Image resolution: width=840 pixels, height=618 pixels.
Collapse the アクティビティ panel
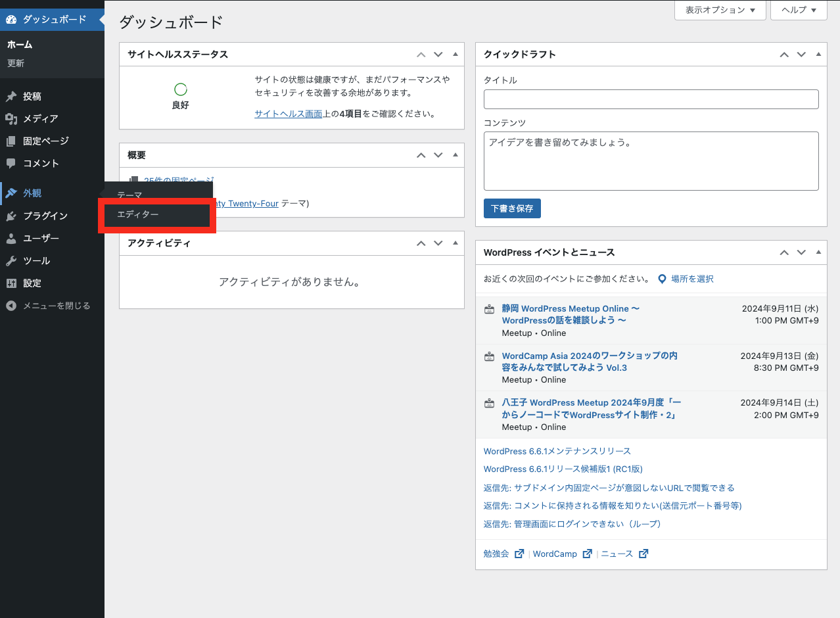(x=455, y=243)
